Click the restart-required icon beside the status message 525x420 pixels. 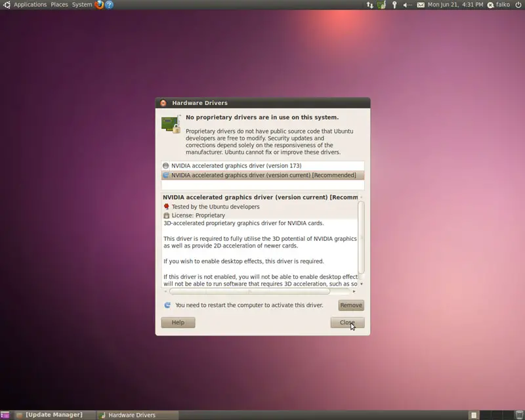[167, 305]
